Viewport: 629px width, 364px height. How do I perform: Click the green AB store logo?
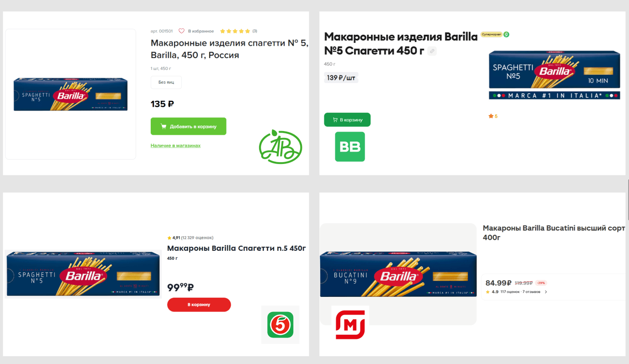tap(280, 147)
